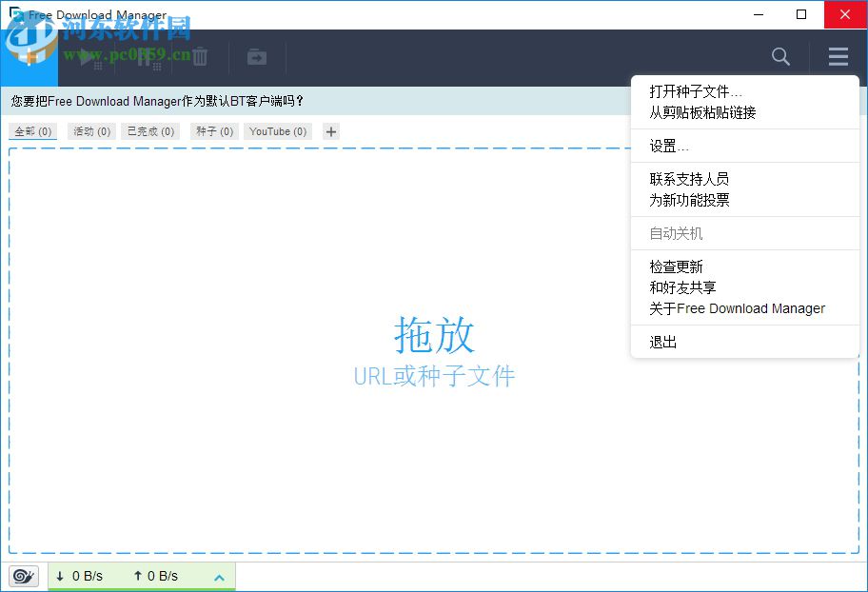Switch to the 活动 tab
Image resolution: width=868 pixels, height=592 pixels.
tap(90, 131)
